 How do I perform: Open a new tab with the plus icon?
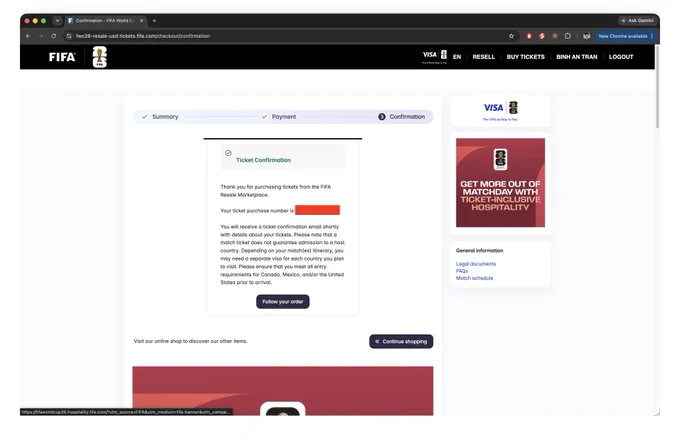pos(154,20)
